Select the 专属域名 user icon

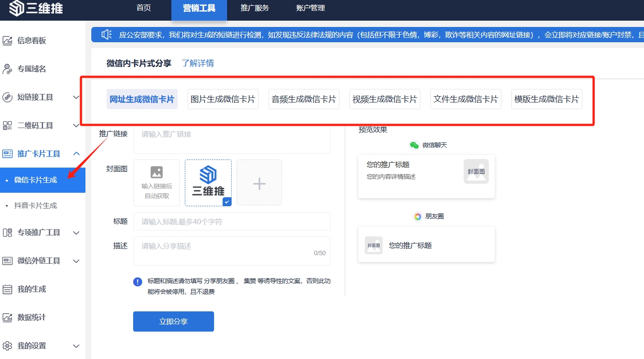click(x=7, y=69)
